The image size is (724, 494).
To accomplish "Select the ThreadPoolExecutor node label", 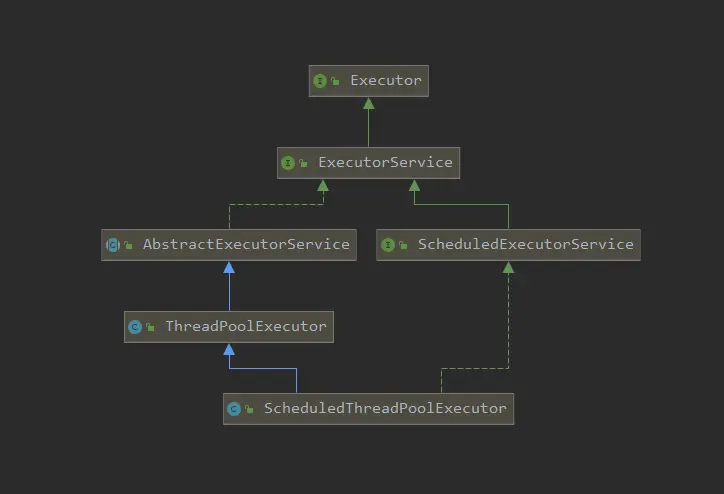I will click(x=246, y=326).
